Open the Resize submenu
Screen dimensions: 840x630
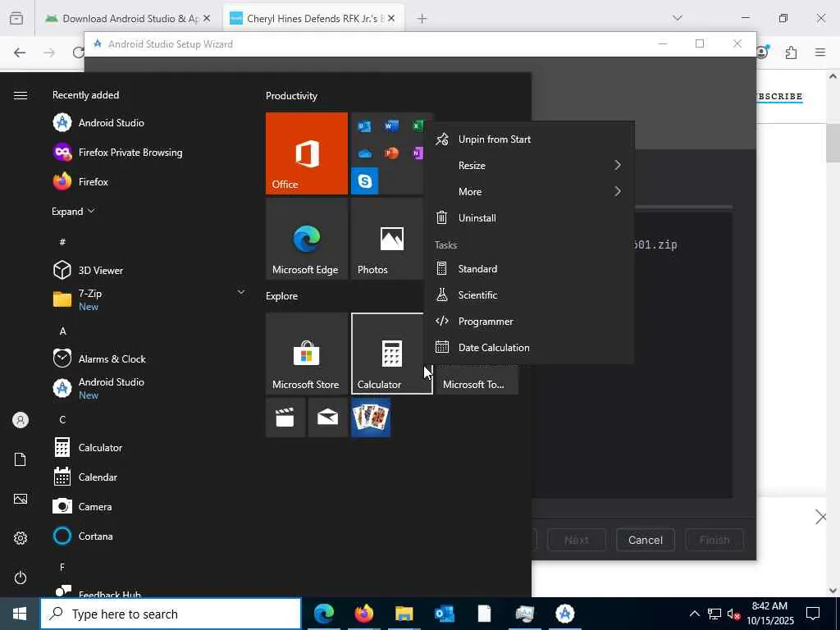[x=529, y=166]
